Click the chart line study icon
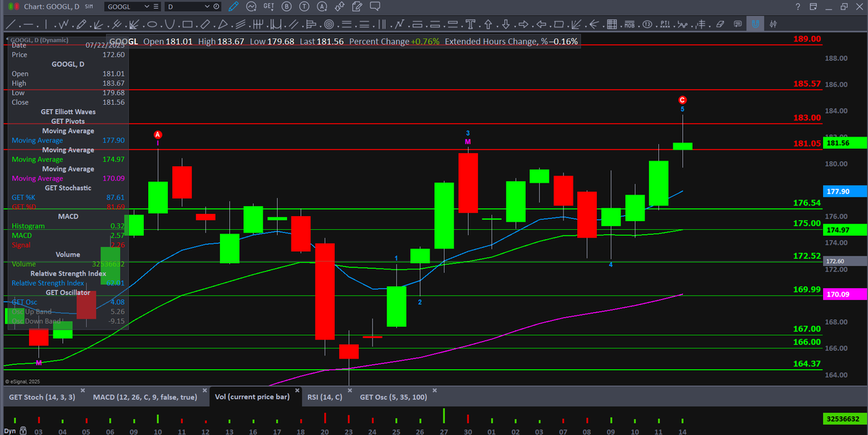Viewport: 868px width, 435px height. pos(251,7)
